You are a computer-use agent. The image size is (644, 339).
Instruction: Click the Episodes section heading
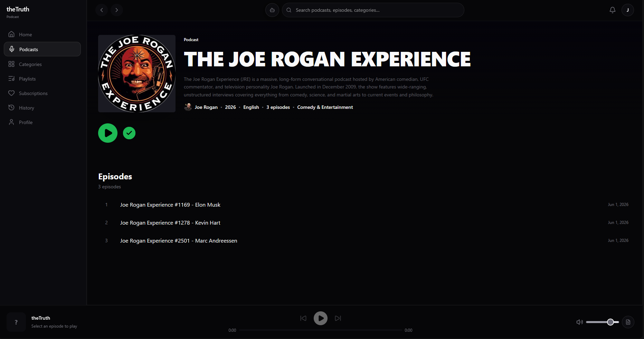click(x=115, y=177)
